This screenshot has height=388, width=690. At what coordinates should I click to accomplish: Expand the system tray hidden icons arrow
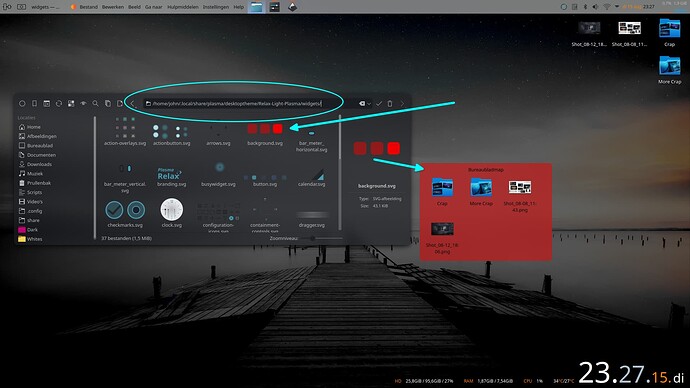point(617,7)
